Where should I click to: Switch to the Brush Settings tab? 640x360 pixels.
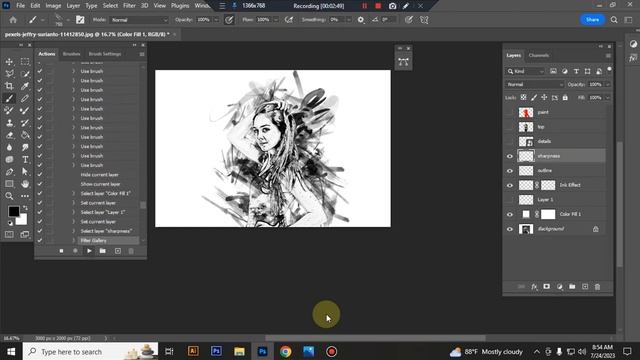point(105,54)
